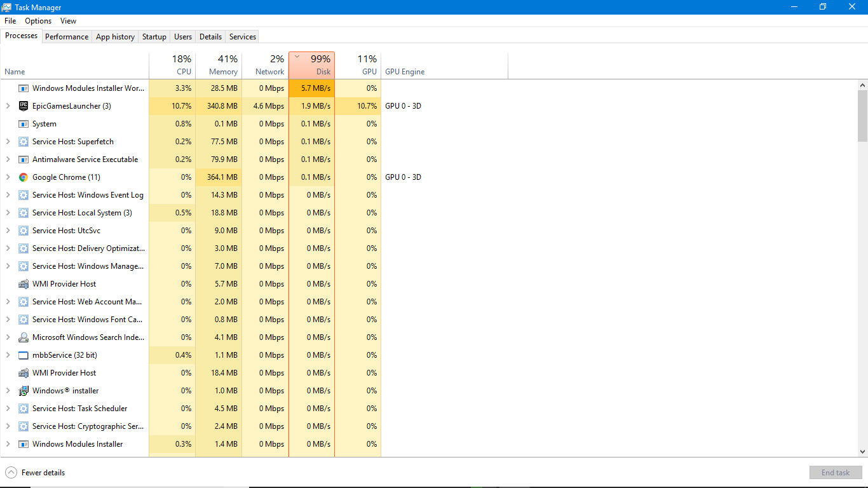The height and width of the screenshot is (488, 868).
Task: Sort by the CPU column header
Action: tap(172, 65)
